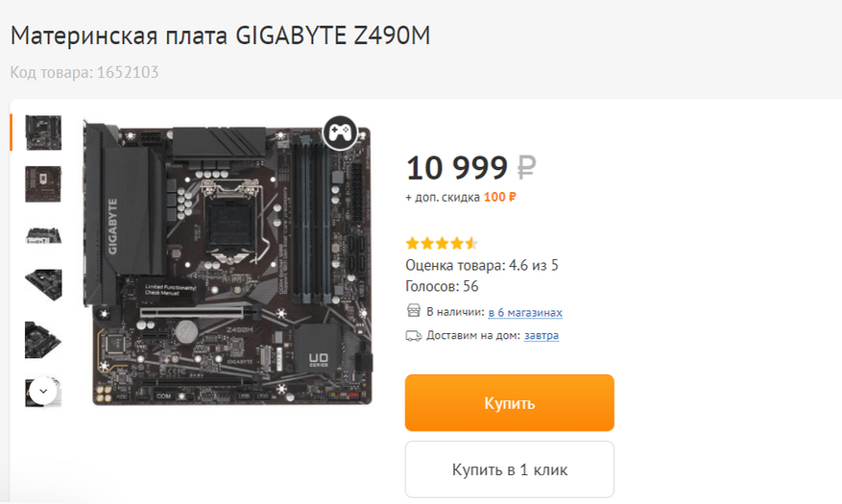Click the доп. скидка 100 ₽ label
842x504 pixels.
461,197
